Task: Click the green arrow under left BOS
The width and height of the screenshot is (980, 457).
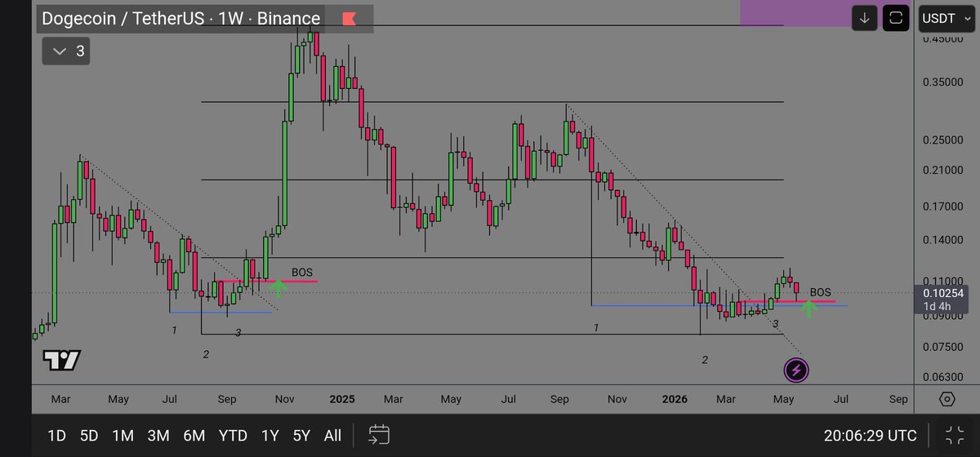Action: [x=278, y=287]
